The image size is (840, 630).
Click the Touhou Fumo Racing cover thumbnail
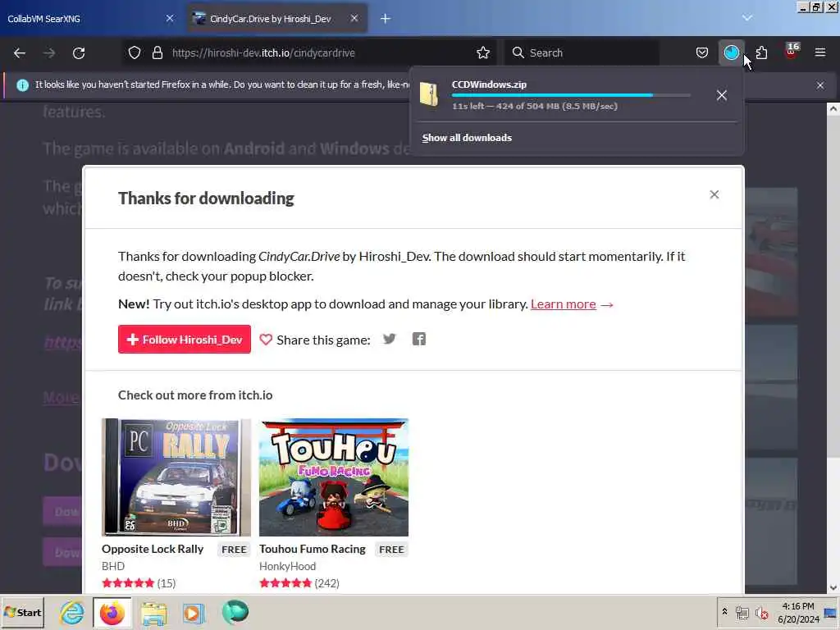334,477
